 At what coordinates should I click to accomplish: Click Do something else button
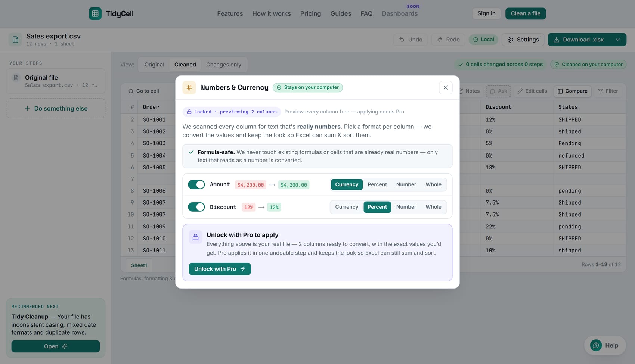[56, 108]
